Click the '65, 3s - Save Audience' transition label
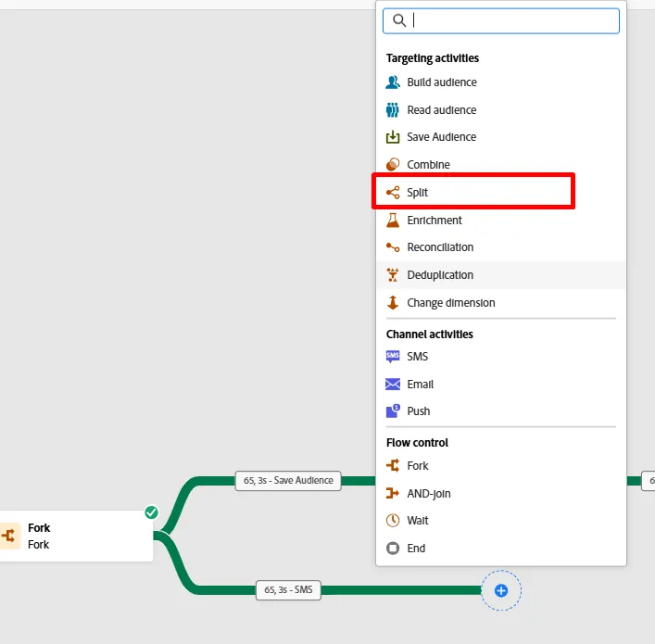655x644 pixels. point(288,481)
